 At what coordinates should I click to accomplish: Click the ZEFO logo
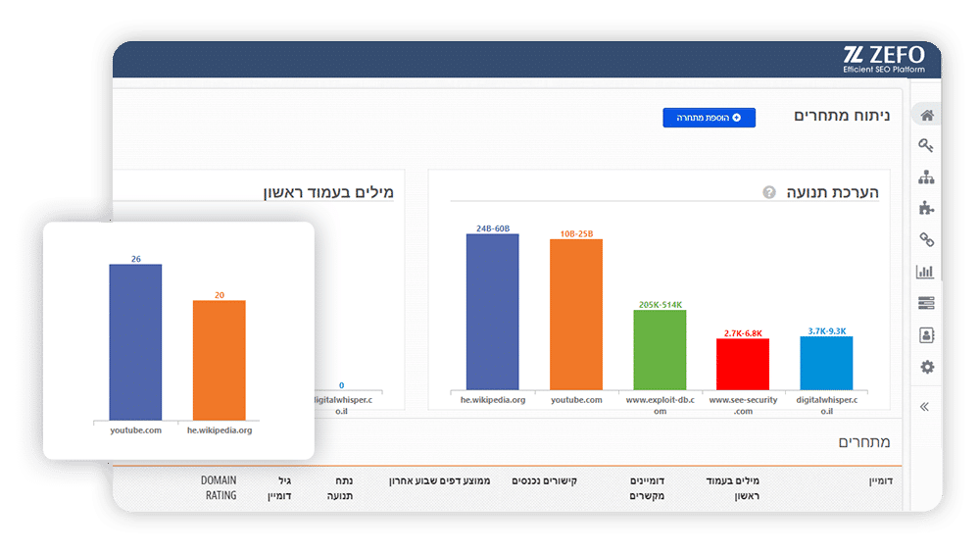tap(883, 60)
